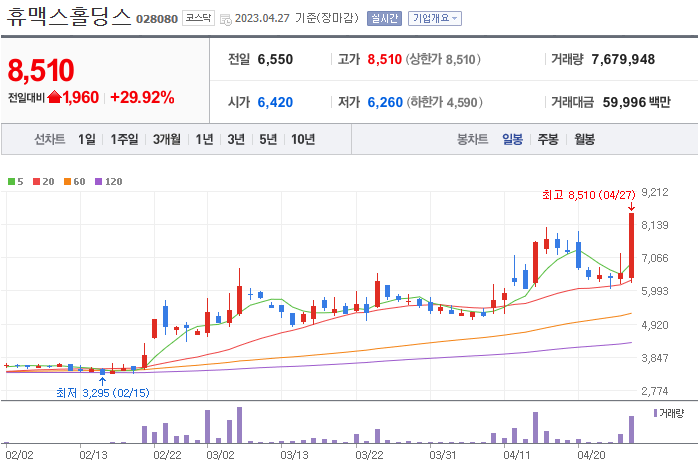Image resolution: width=698 pixels, height=471 pixels.
Task: Click the +29.92% change rate
Action: coord(142,97)
